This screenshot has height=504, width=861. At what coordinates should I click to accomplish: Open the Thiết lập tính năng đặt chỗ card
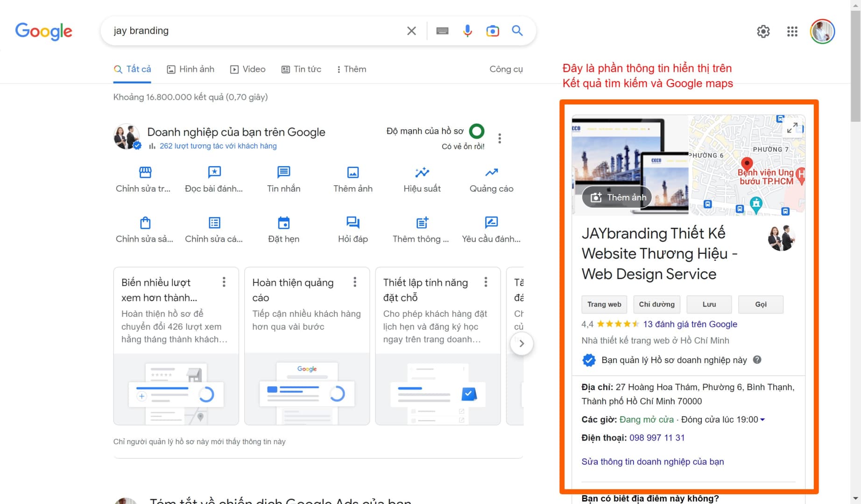click(x=438, y=346)
